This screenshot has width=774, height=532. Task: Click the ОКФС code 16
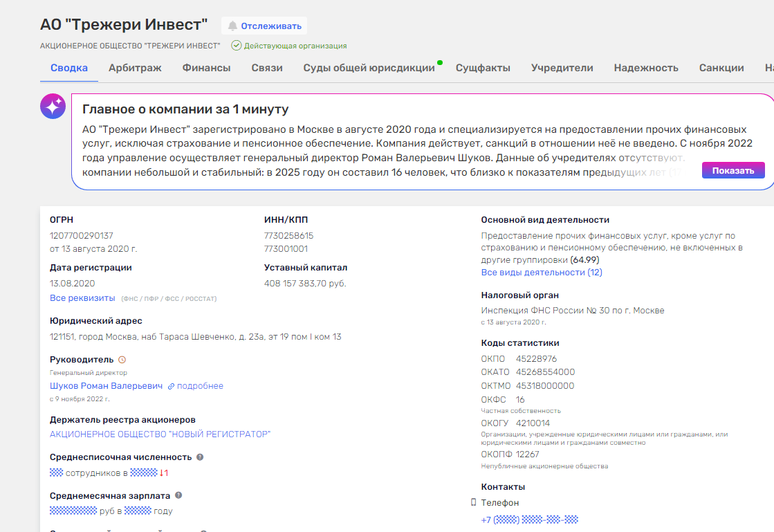point(520,400)
